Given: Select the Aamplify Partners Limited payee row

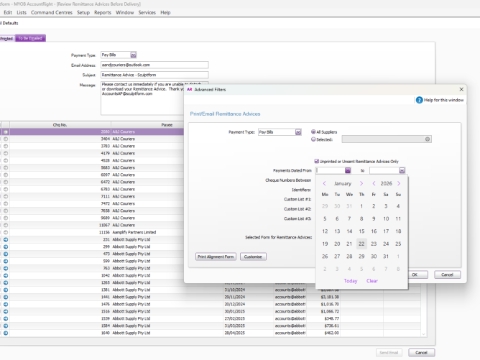Looking at the screenshot, I should tap(134, 232).
